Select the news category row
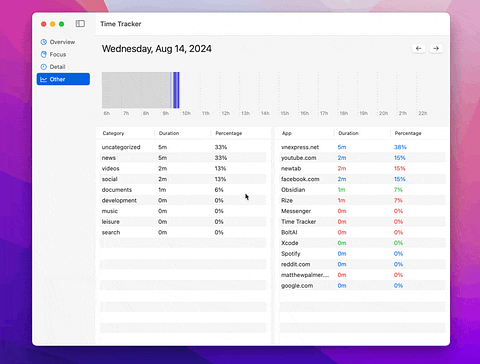Screen dimensions: 480x364 click(183, 158)
